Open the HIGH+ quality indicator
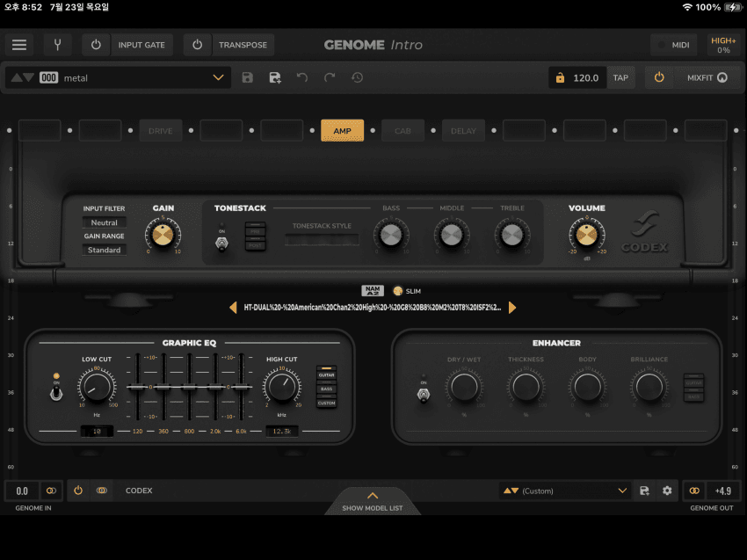The image size is (747, 560). pyautogui.click(x=723, y=45)
